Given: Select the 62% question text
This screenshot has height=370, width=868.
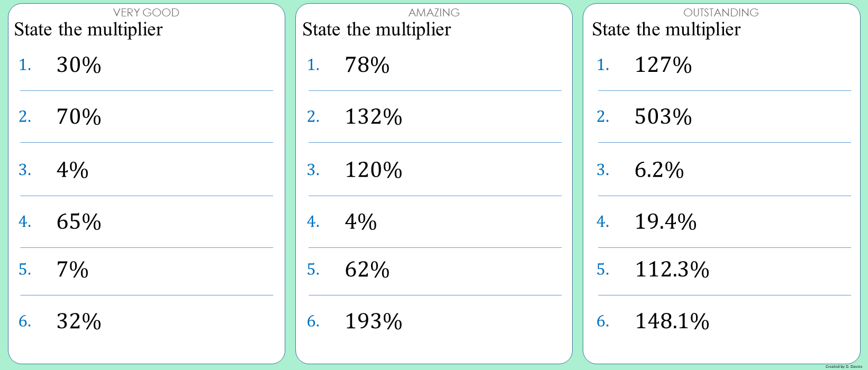Looking at the screenshot, I should coord(367,270).
